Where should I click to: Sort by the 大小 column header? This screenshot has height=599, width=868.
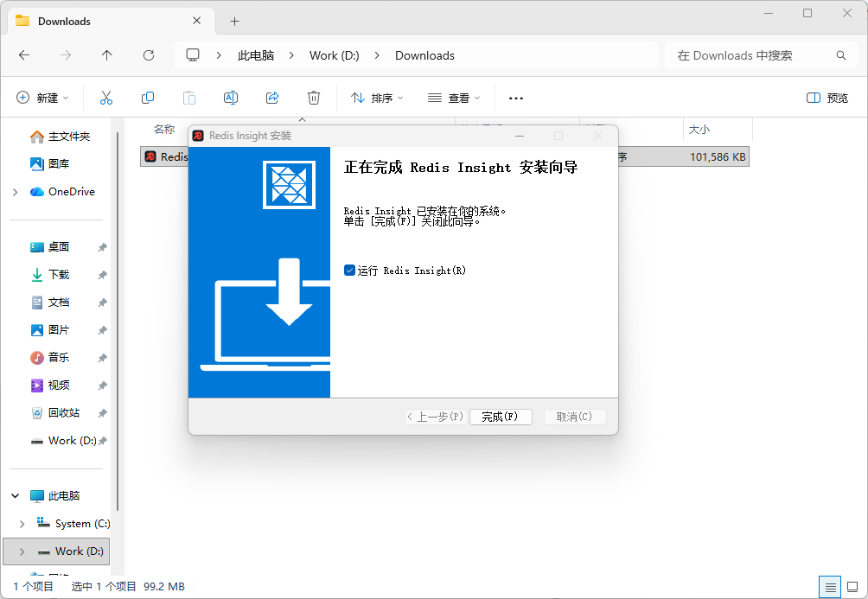(699, 130)
